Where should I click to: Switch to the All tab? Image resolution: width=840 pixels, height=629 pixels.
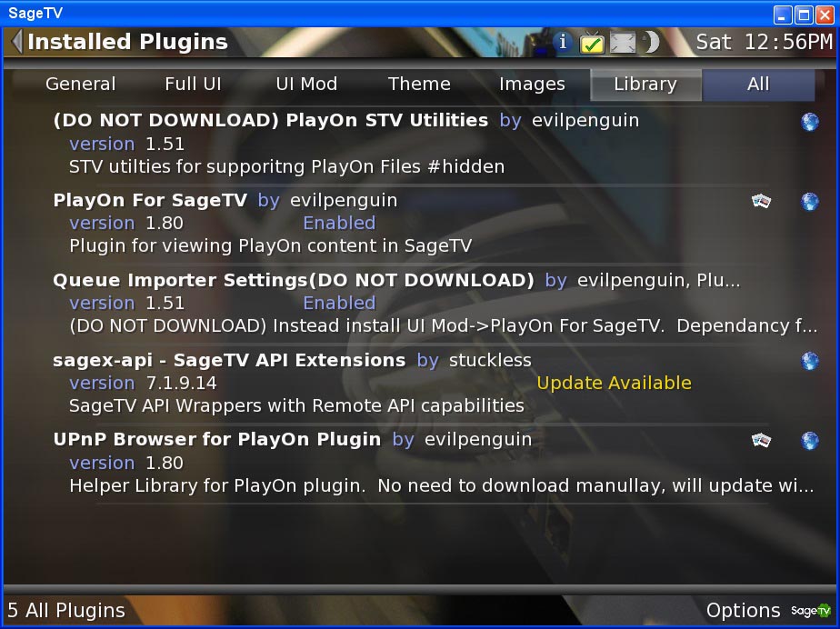click(x=758, y=85)
